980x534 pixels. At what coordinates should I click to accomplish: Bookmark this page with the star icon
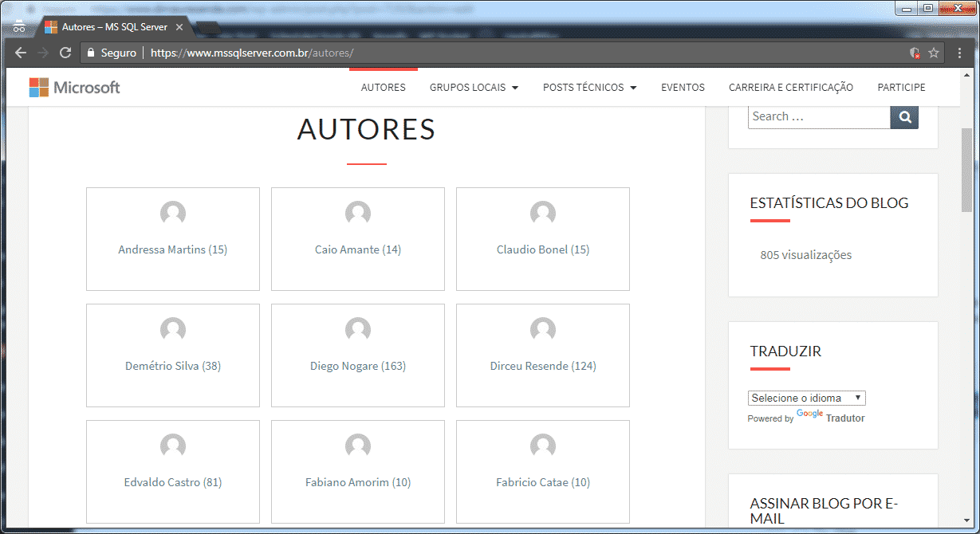click(934, 53)
